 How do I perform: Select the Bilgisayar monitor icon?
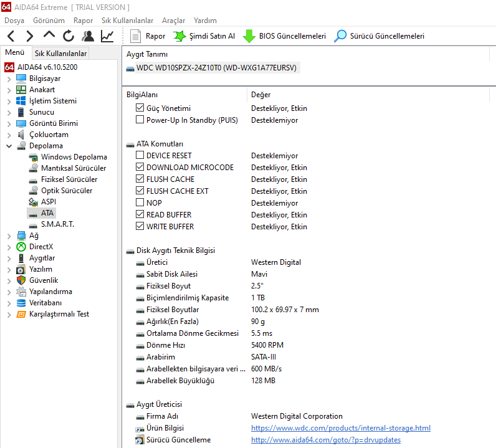pyautogui.click(x=21, y=78)
